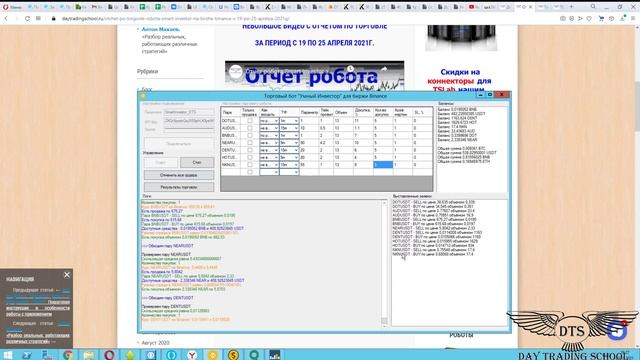This screenshot has width=640, height=360.
Task: Play the Отчет робота video thumbnail
Action: (x=315, y=77)
